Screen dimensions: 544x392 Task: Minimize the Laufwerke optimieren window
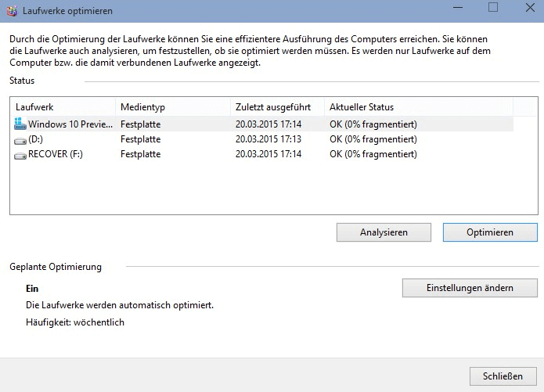458,8
